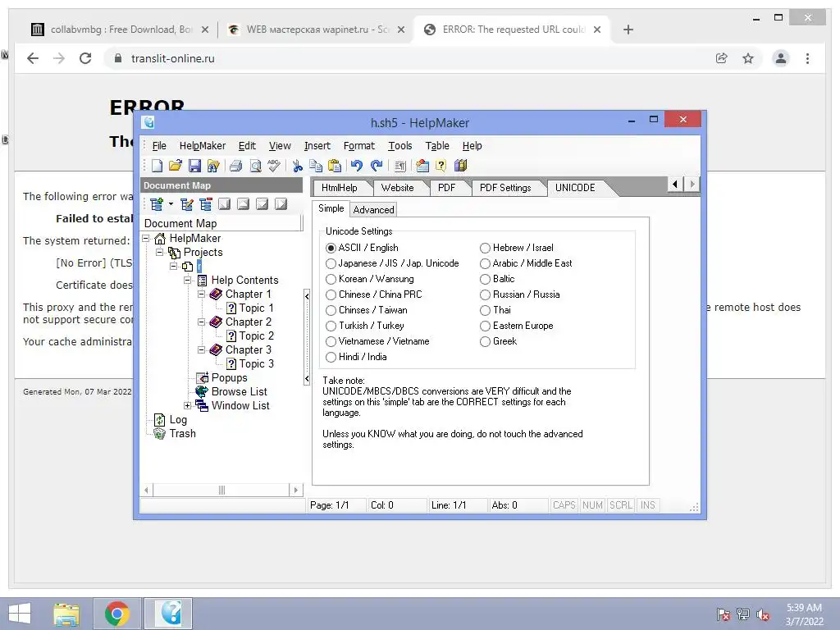
Task: Undo the last action in HelpMaker
Action: pyautogui.click(x=358, y=166)
